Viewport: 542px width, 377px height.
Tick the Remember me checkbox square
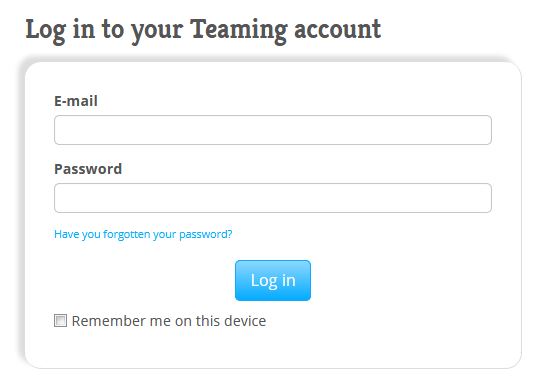[60, 320]
